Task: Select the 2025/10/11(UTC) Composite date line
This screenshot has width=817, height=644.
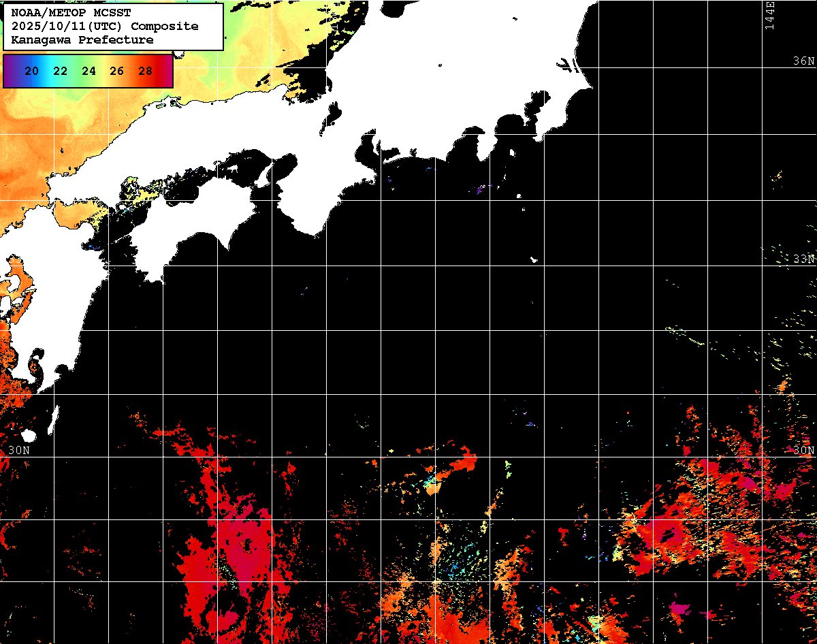Action: (105, 27)
